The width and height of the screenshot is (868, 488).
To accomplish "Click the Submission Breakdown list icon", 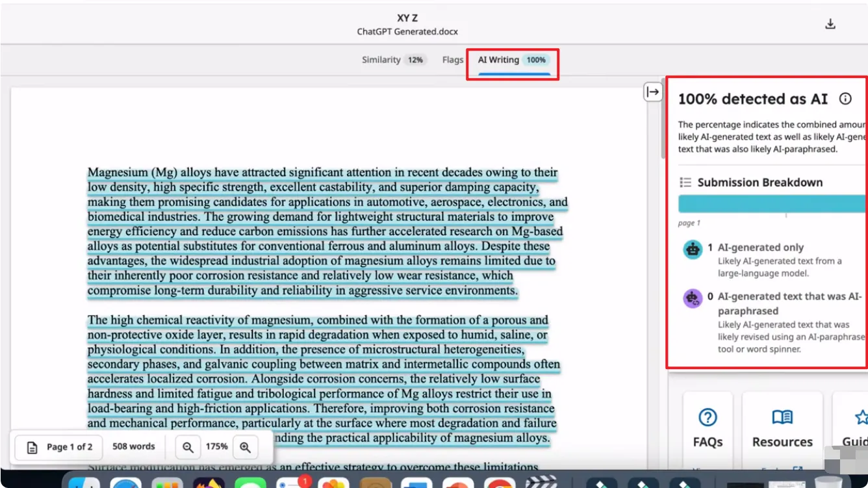I will [x=684, y=182].
